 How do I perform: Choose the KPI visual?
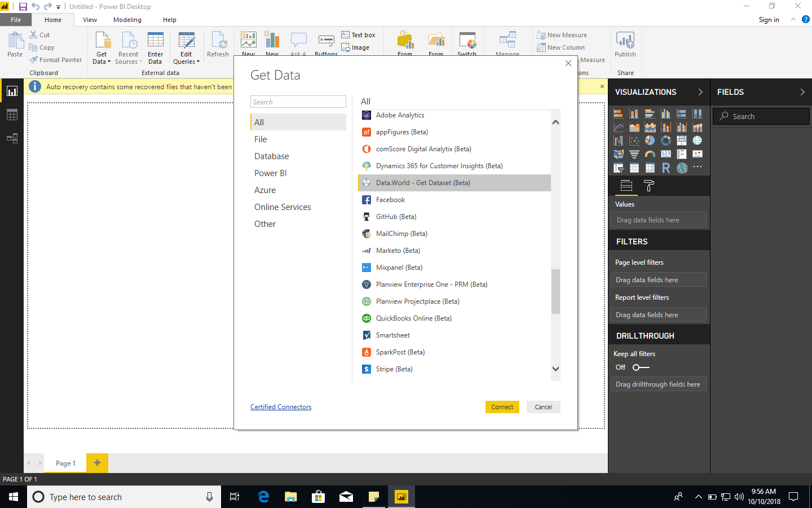coord(698,154)
